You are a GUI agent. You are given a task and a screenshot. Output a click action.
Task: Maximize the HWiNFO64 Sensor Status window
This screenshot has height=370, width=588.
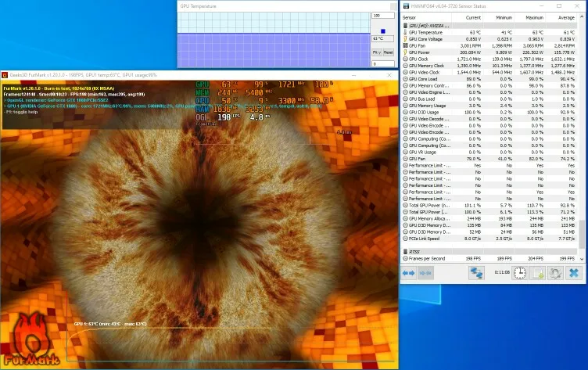(559, 6)
